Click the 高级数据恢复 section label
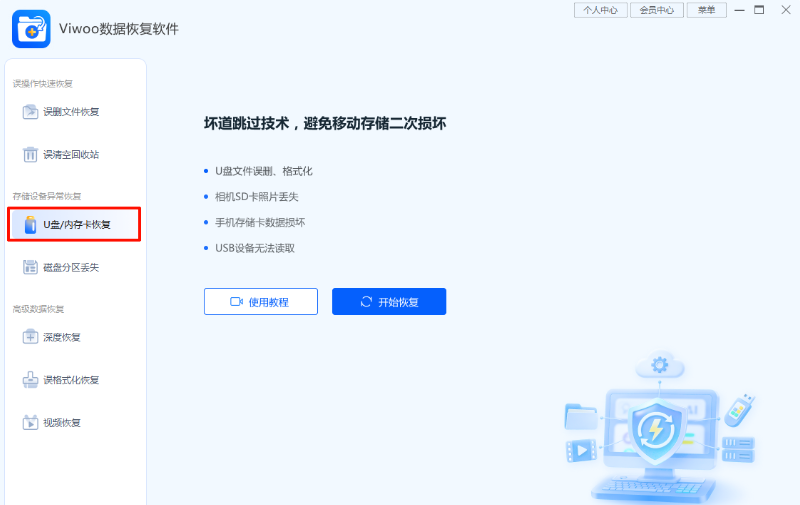 pyautogui.click(x=38, y=309)
